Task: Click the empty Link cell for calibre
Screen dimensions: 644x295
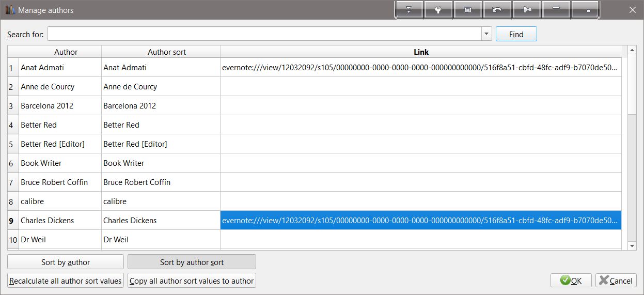Action: [421, 201]
